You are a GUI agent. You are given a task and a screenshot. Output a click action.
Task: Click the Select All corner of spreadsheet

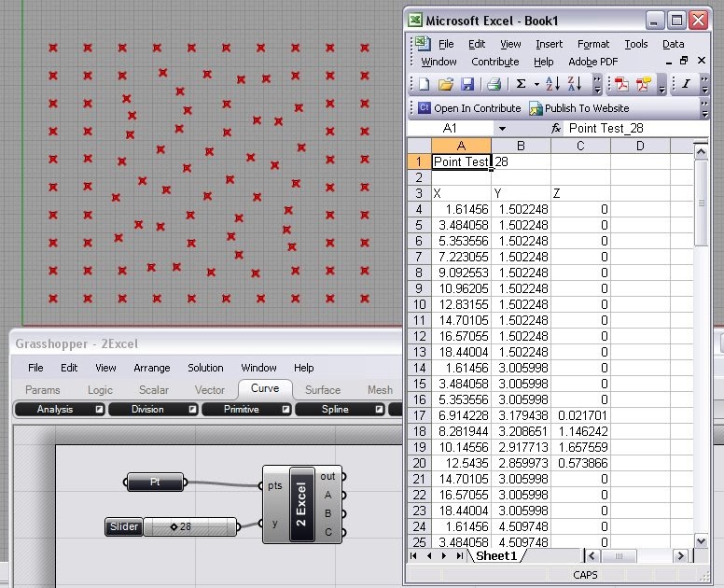(419, 146)
